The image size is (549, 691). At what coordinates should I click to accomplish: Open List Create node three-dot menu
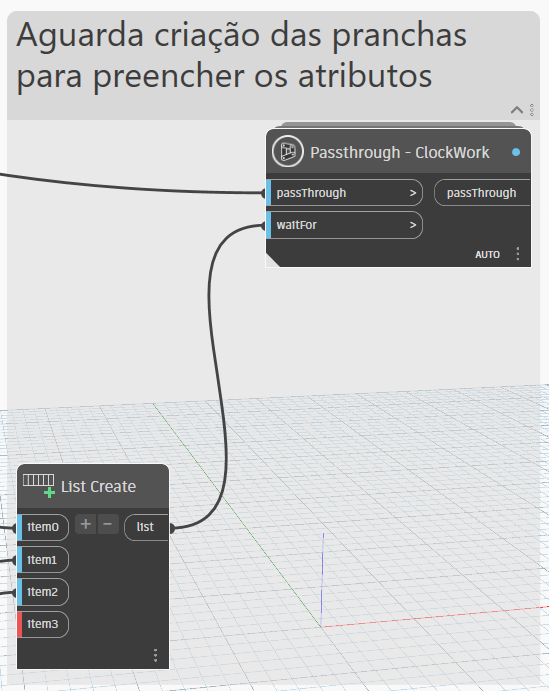(x=156, y=655)
